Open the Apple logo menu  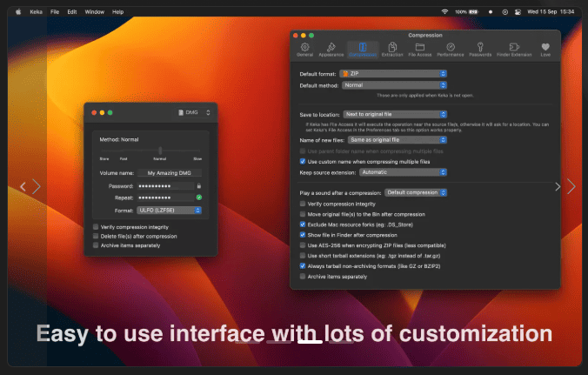[x=18, y=11]
